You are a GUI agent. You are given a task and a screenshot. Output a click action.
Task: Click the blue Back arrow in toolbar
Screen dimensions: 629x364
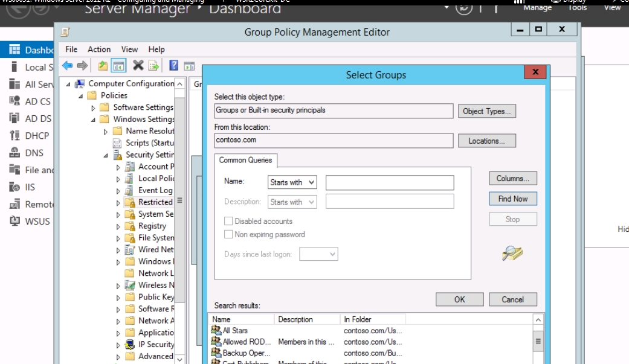click(x=67, y=66)
